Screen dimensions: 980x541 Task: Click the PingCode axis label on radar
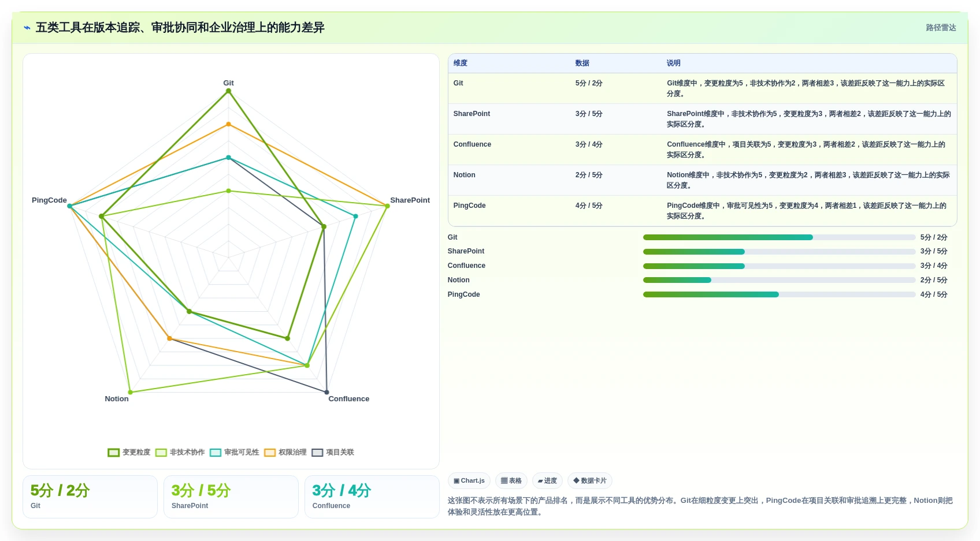(x=49, y=200)
